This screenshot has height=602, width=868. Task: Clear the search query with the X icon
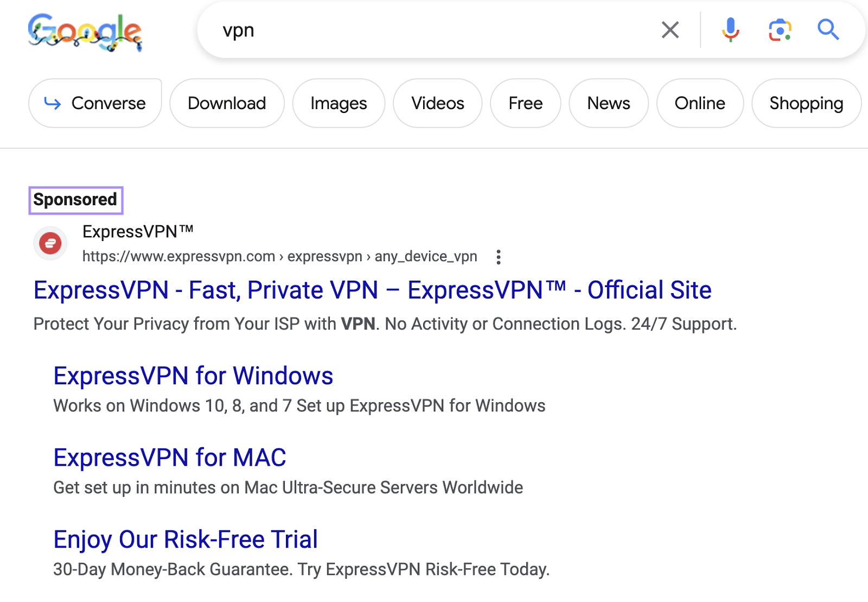click(x=671, y=30)
